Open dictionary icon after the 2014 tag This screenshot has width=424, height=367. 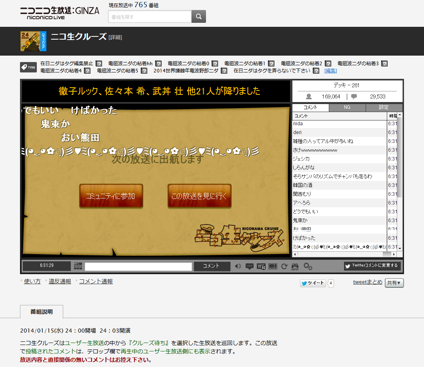[x=224, y=71]
